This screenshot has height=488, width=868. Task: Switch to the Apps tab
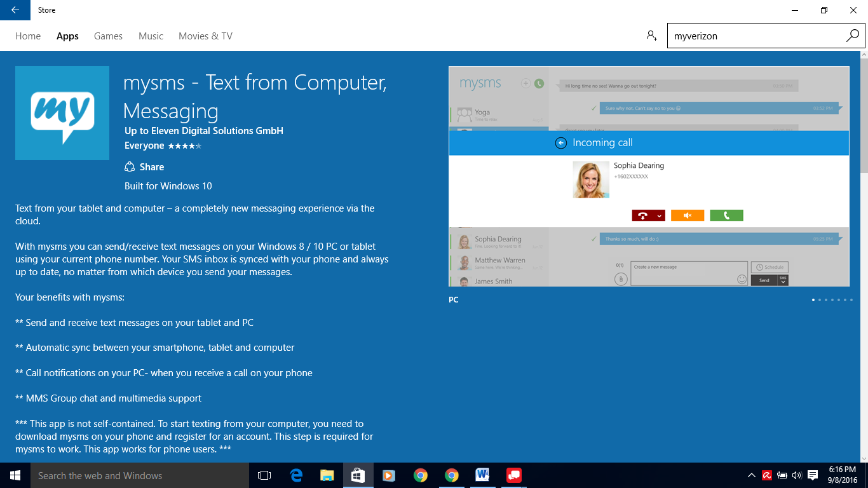click(67, 36)
